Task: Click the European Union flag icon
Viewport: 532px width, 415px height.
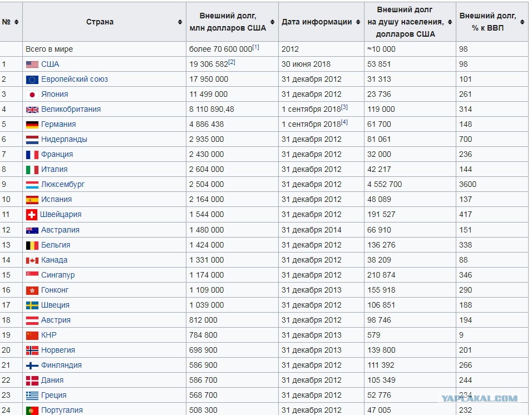Action: (32, 80)
